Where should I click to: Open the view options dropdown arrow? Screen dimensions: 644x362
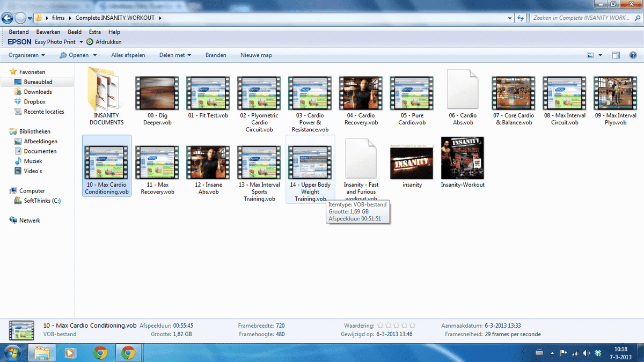click(x=600, y=55)
